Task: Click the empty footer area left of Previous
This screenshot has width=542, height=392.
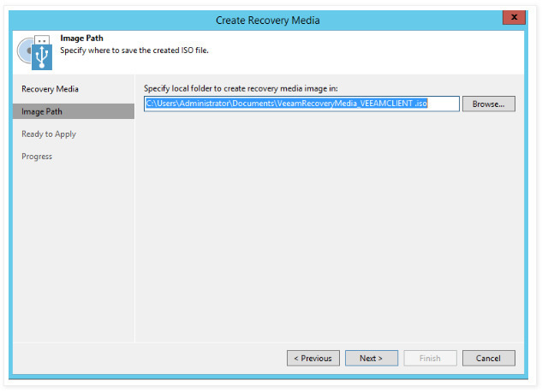Action: click(x=146, y=358)
